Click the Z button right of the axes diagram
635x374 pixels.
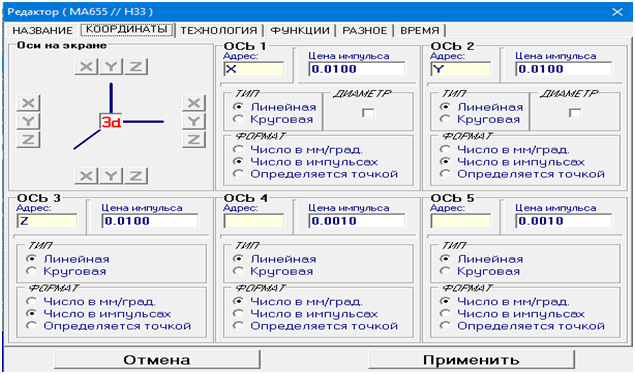194,139
